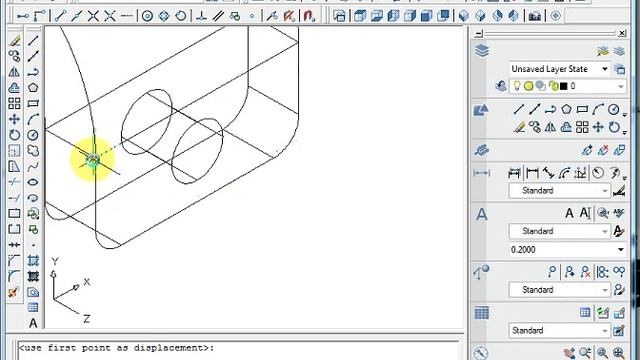Click Layer Previous icon in dashboard
This screenshot has height=360, width=640.
(501, 86)
